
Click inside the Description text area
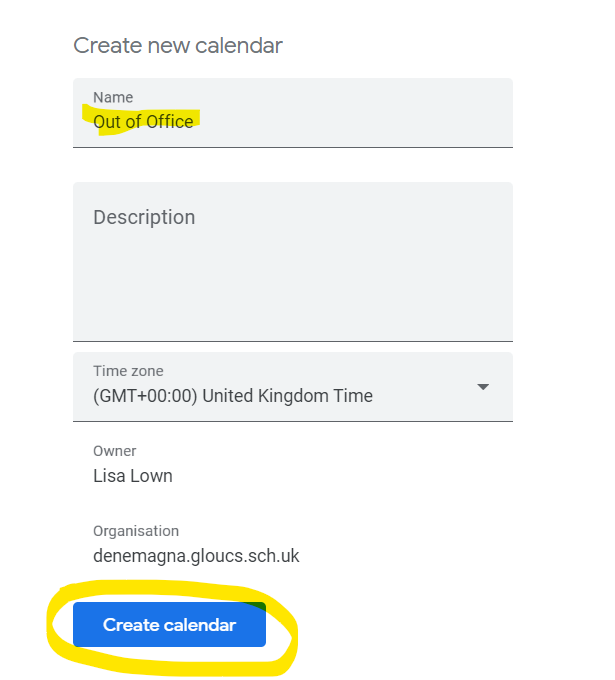(292, 260)
